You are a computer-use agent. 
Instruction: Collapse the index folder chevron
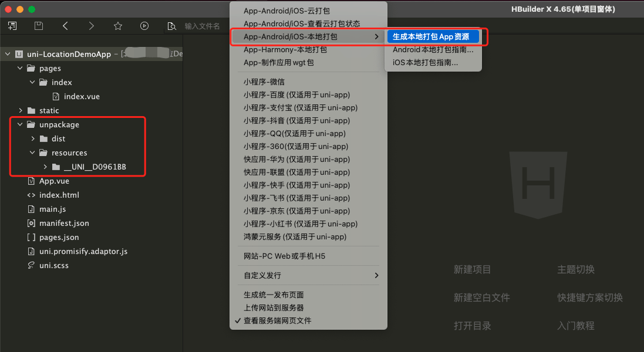pyautogui.click(x=32, y=82)
